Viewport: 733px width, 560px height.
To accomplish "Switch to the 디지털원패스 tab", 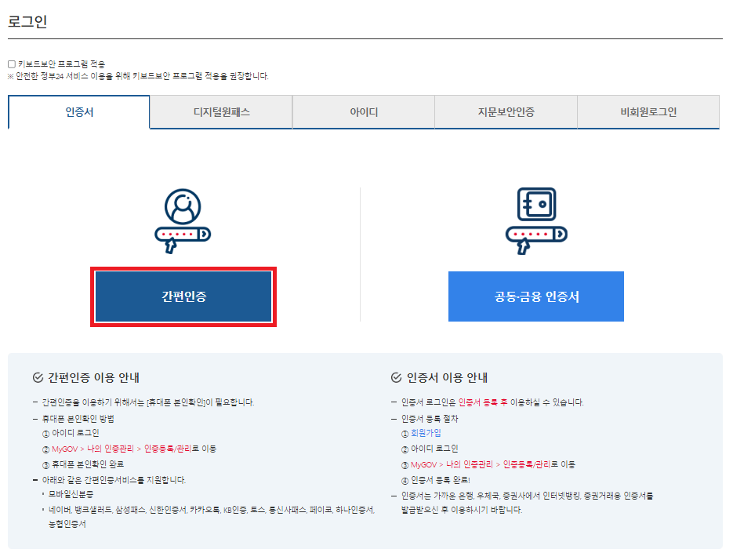I will 221,112.
